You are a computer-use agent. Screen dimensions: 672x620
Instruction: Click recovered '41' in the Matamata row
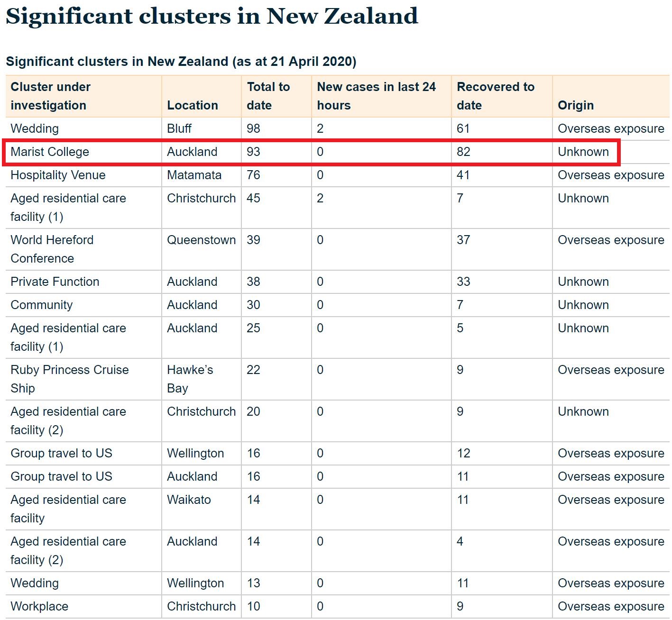(463, 175)
